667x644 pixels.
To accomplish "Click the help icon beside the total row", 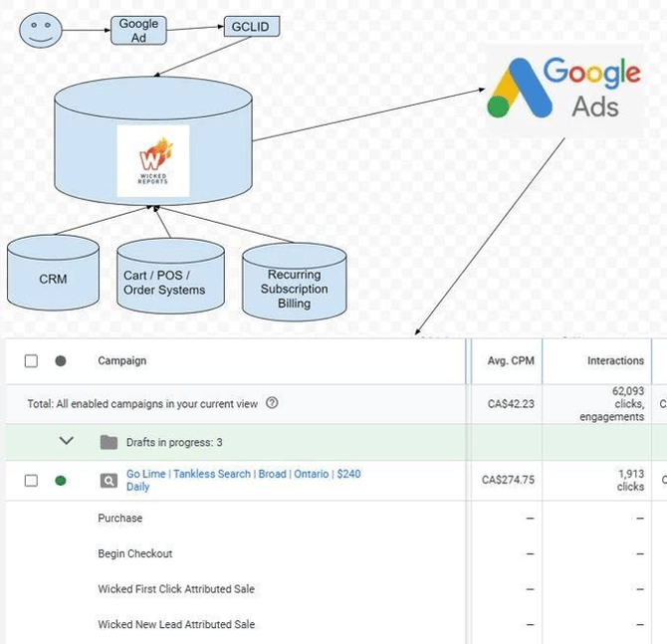I will click(272, 404).
